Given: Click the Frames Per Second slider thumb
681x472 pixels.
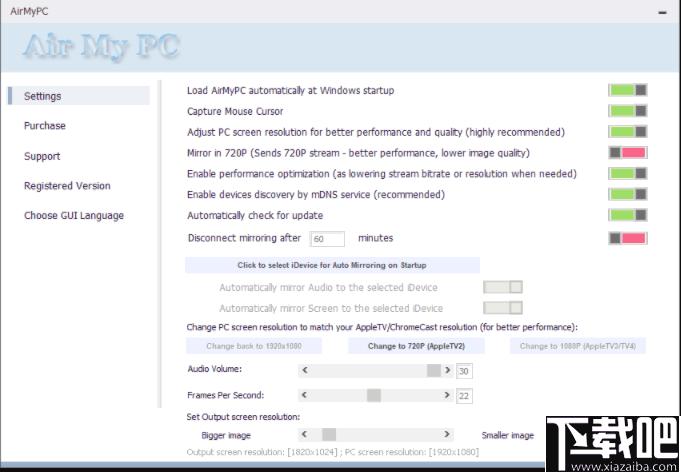Looking at the screenshot, I should 374,395.
